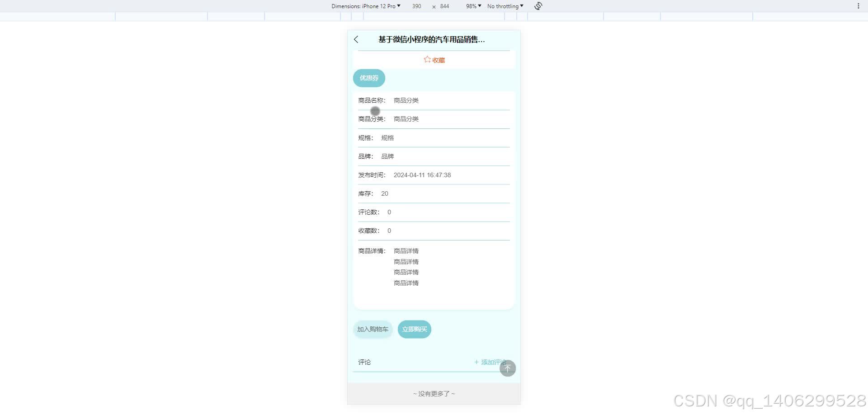The width and height of the screenshot is (868, 415).
Task: Click the 加入购物车 button
Action: coord(373,329)
